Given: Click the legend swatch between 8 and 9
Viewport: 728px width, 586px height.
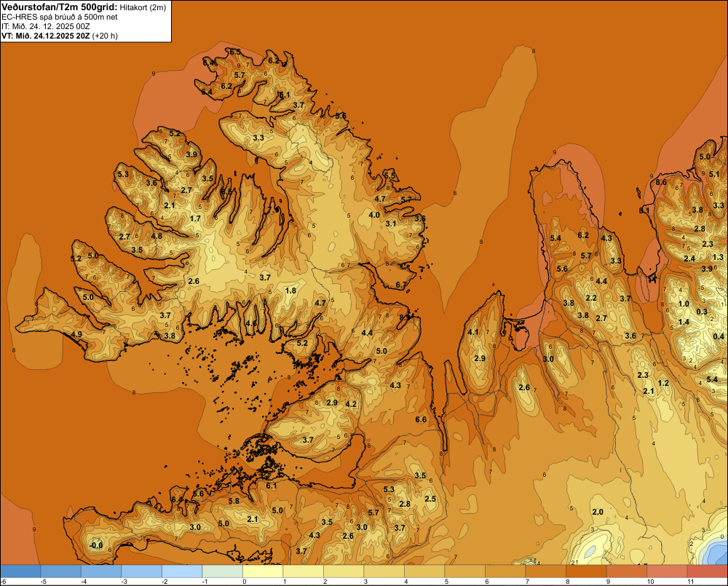Looking at the screenshot, I should (x=586, y=571).
